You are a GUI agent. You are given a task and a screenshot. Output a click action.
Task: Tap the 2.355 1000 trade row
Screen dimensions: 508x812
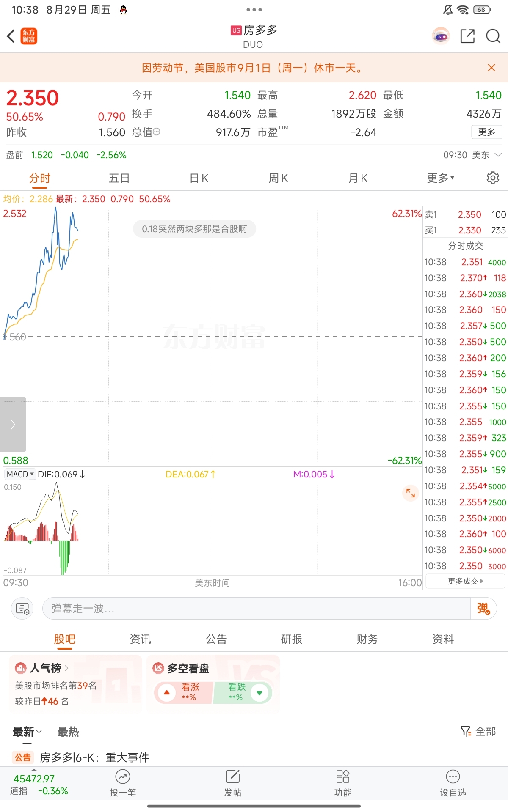pos(465,422)
